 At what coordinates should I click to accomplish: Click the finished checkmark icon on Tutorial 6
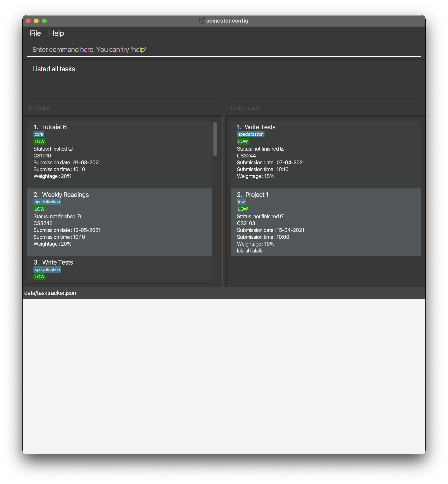[x=71, y=149]
